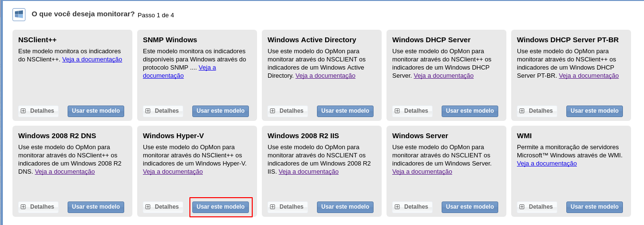Click the Windows logo icon in header
This screenshot has width=644, height=225.
[19, 14]
